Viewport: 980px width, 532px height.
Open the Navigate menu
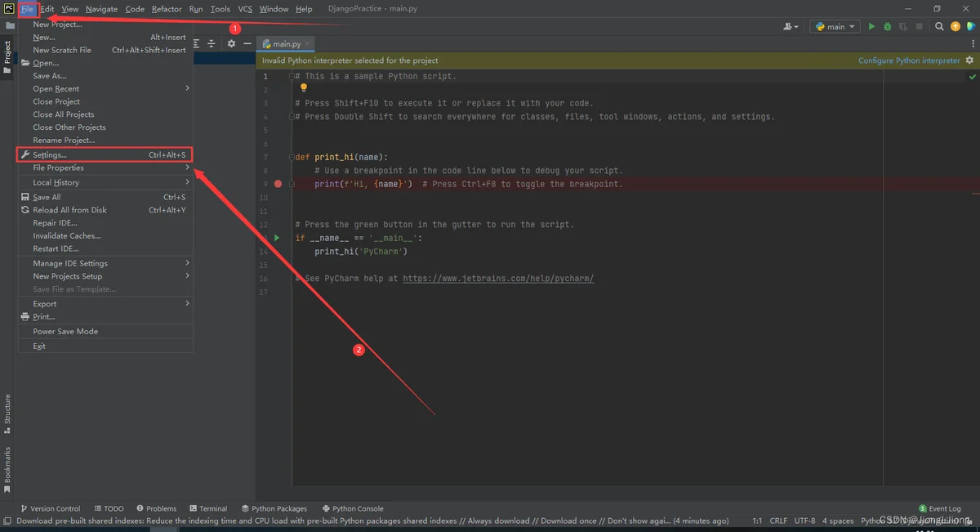[101, 9]
